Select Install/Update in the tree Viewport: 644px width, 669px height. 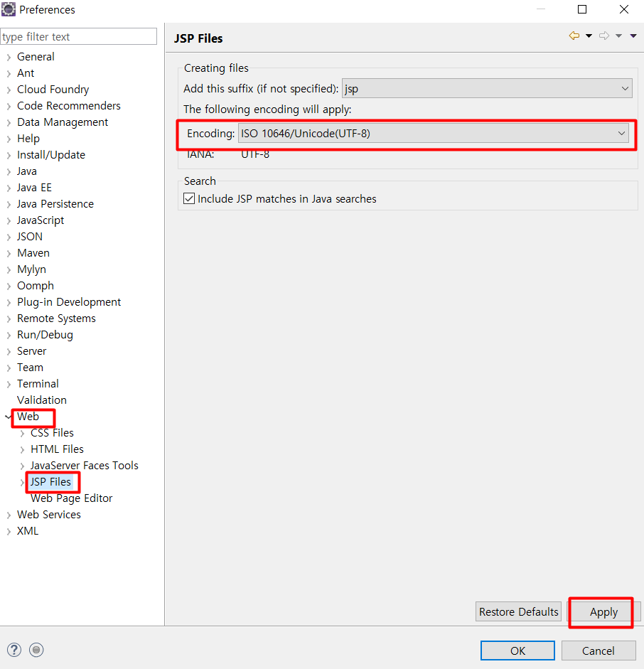pos(50,154)
